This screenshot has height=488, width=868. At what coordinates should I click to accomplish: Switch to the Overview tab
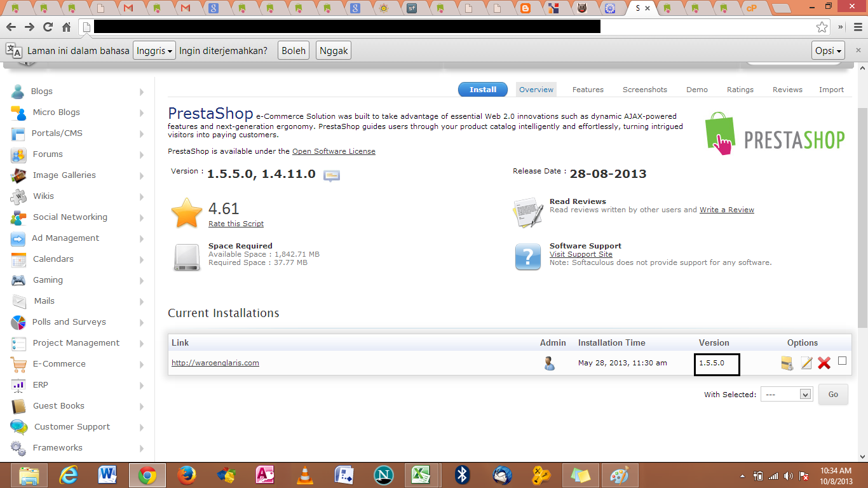coord(536,90)
